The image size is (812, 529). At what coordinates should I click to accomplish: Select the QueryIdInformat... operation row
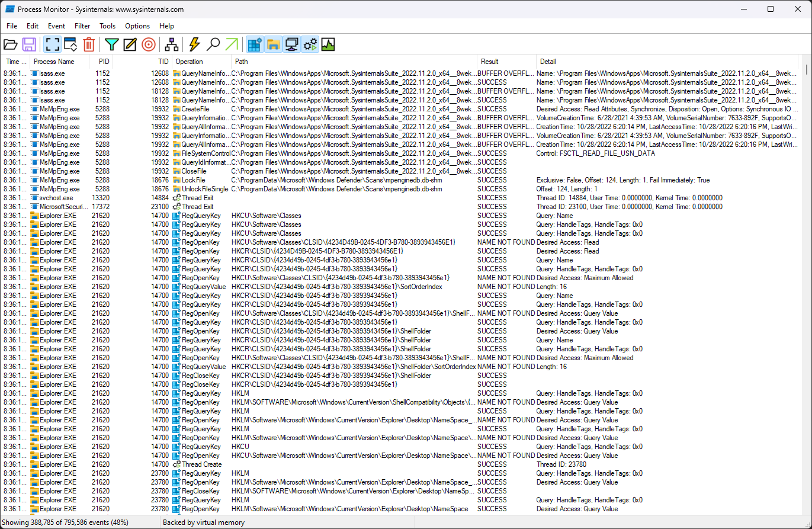(401, 162)
